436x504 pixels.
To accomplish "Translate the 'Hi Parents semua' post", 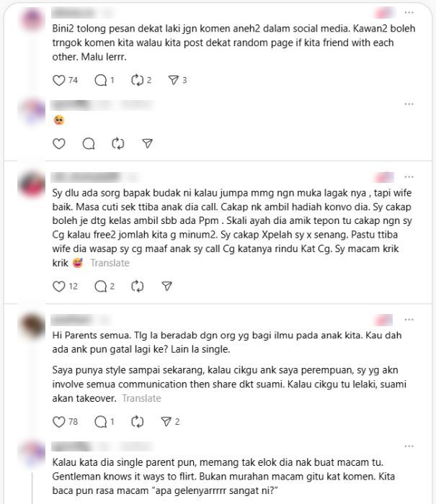I will (x=141, y=398).
